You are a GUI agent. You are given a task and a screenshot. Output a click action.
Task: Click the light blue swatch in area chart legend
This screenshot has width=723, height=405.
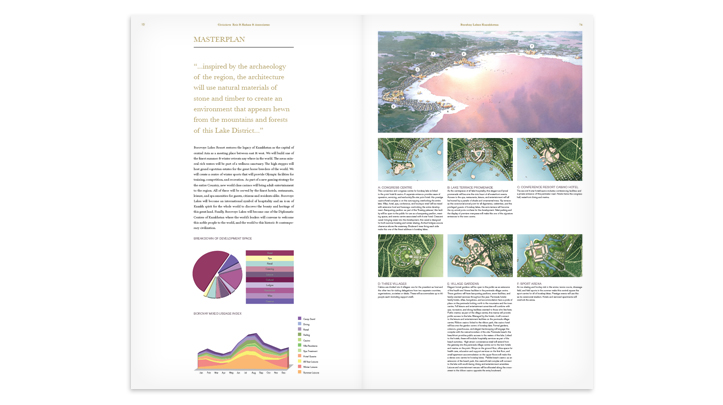click(300, 324)
